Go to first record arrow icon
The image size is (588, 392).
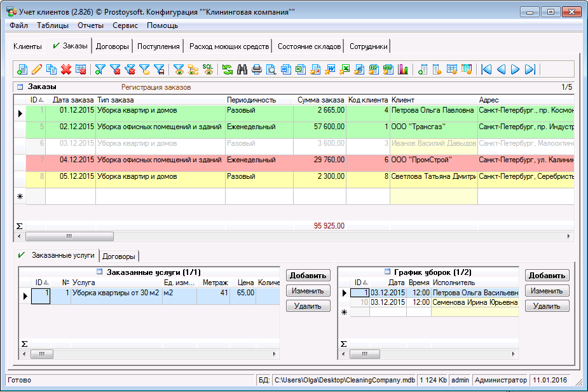486,69
